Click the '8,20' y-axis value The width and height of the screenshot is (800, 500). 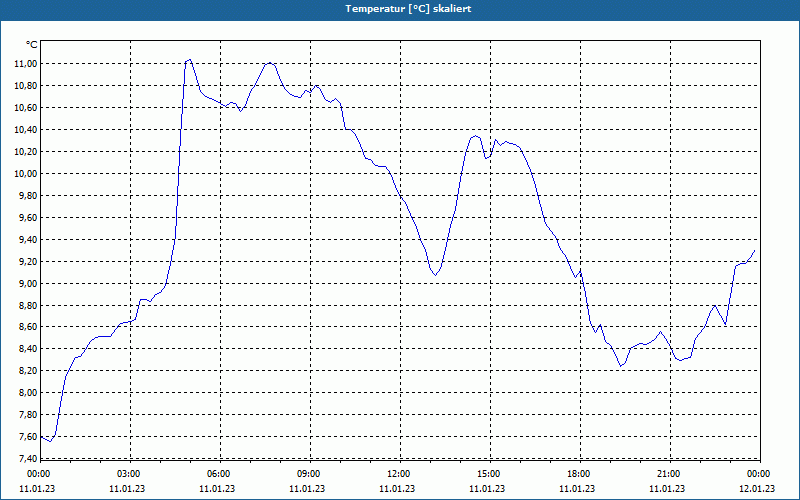click(x=30, y=370)
